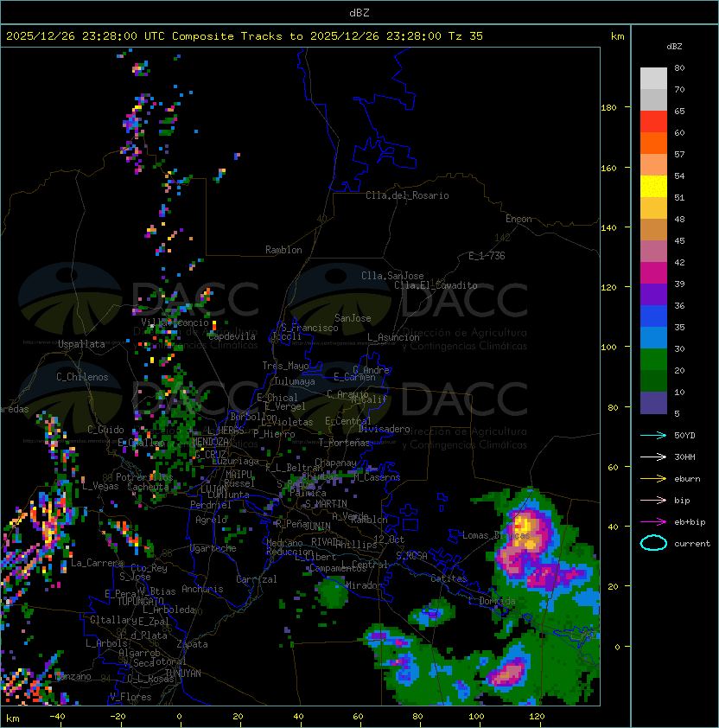Click the 'Potrerillos' label

coord(144,477)
